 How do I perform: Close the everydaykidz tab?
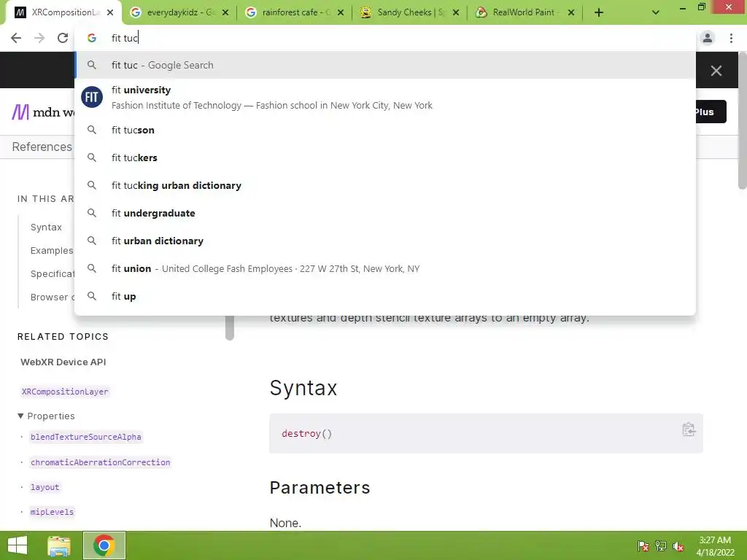[225, 12]
